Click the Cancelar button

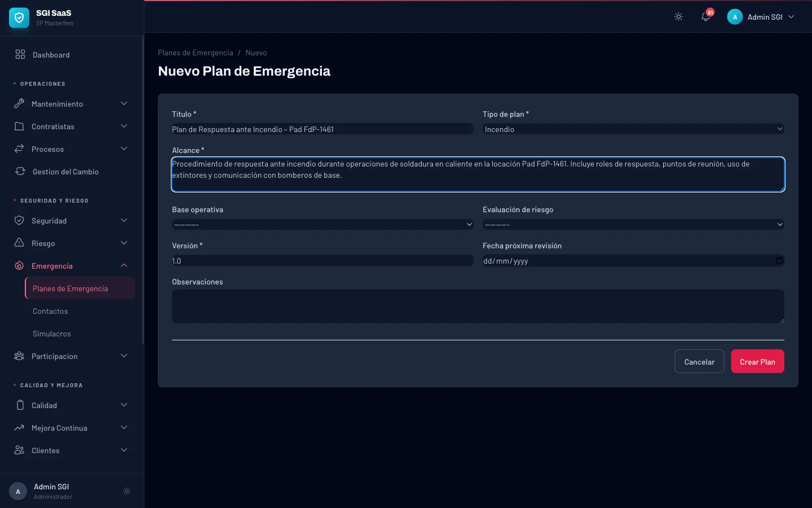point(699,362)
